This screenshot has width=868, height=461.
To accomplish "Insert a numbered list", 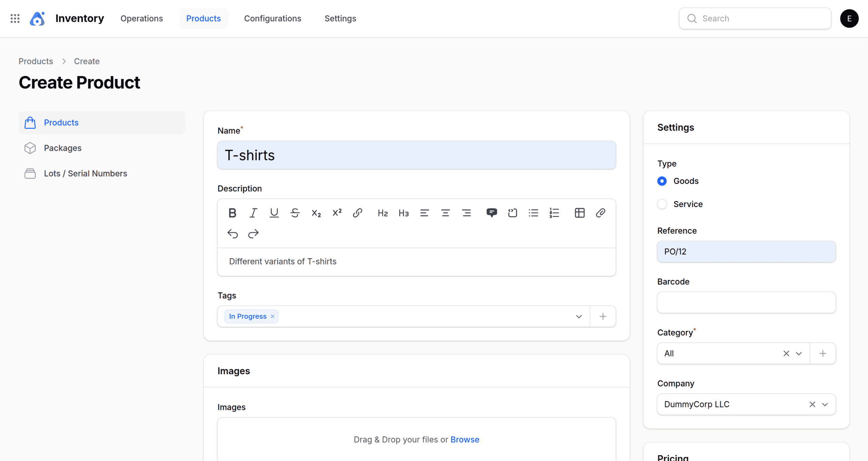I will tap(554, 213).
